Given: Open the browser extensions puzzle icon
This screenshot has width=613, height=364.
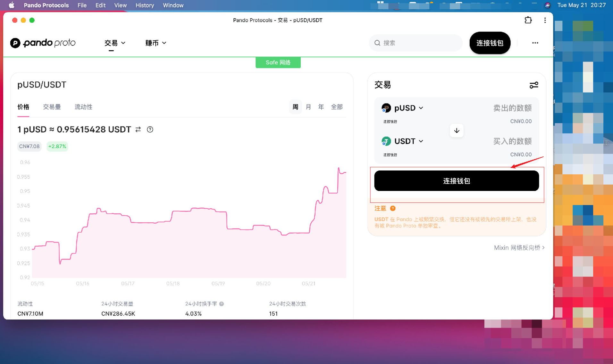Looking at the screenshot, I should tap(528, 20).
